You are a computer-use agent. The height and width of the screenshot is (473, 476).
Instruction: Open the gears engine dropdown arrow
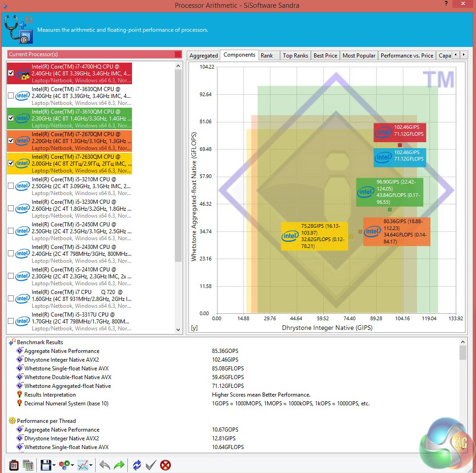(72, 465)
